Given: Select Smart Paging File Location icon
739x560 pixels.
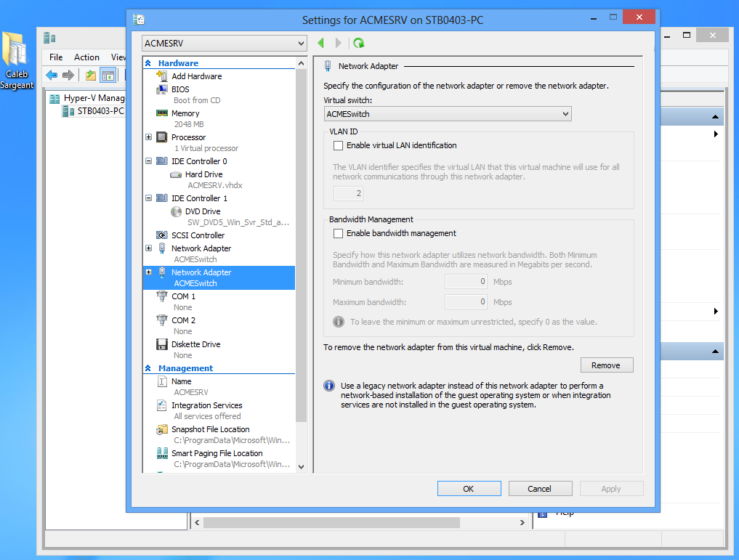Looking at the screenshot, I should pos(161,453).
